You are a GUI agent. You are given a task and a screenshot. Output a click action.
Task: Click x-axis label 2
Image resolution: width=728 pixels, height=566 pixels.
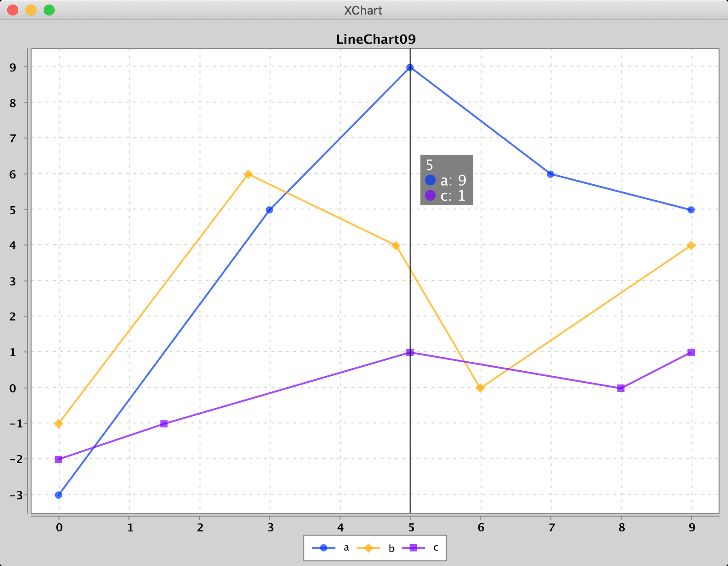point(200,528)
